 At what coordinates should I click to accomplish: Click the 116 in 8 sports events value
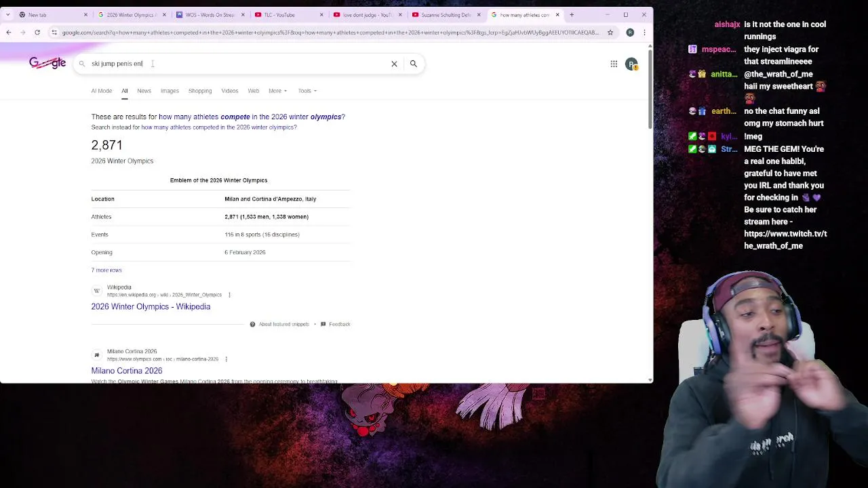pos(262,235)
